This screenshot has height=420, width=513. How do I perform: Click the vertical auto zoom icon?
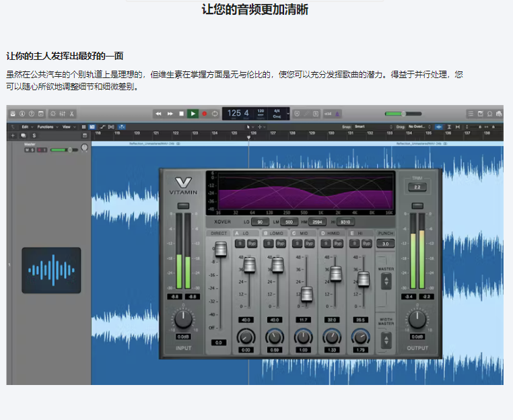(x=449, y=127)
